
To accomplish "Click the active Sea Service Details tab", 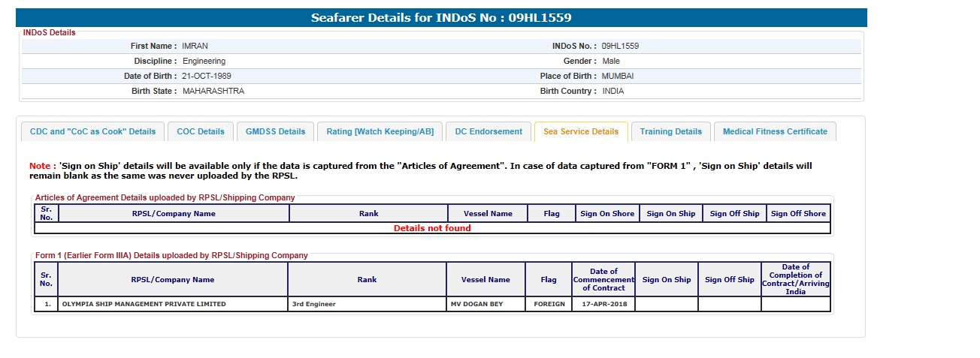I will (x=581, y=131).
